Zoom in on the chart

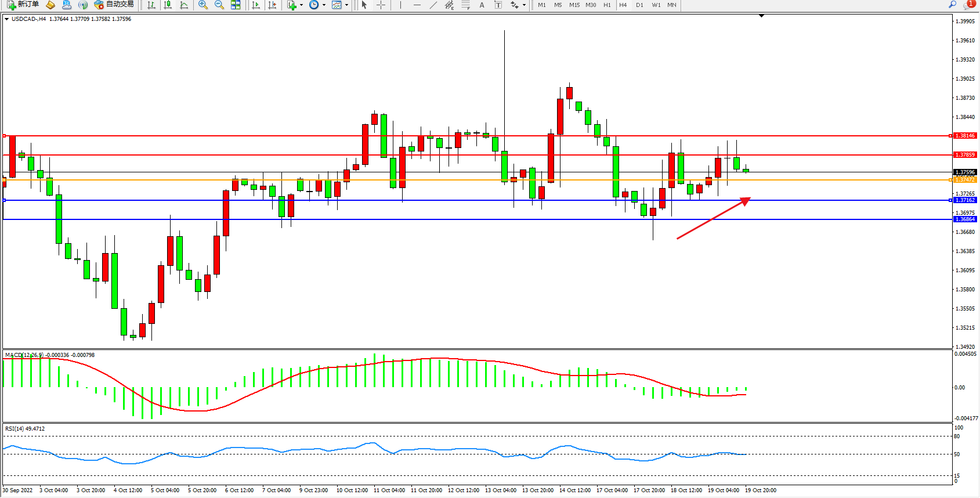pos(202,5)
